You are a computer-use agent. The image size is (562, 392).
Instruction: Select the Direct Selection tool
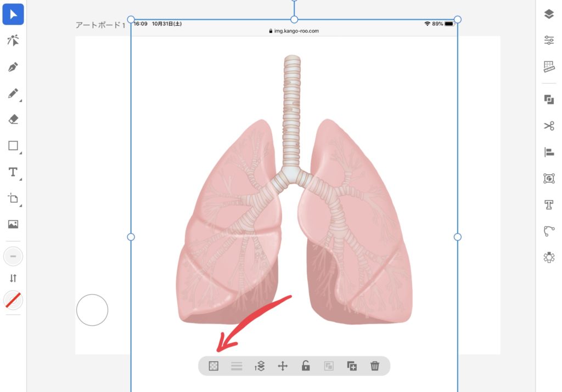pyautogui.click(x=13, y=41)
